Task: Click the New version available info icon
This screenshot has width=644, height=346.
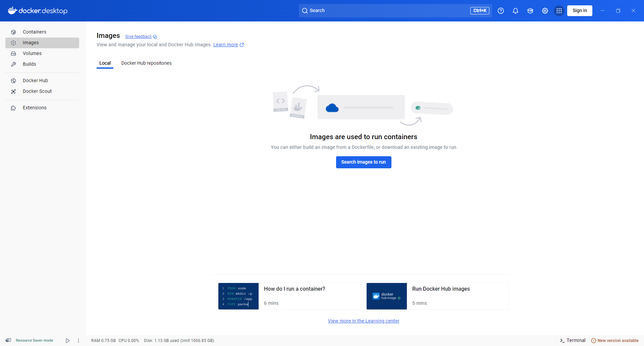Action: point(594,341)
